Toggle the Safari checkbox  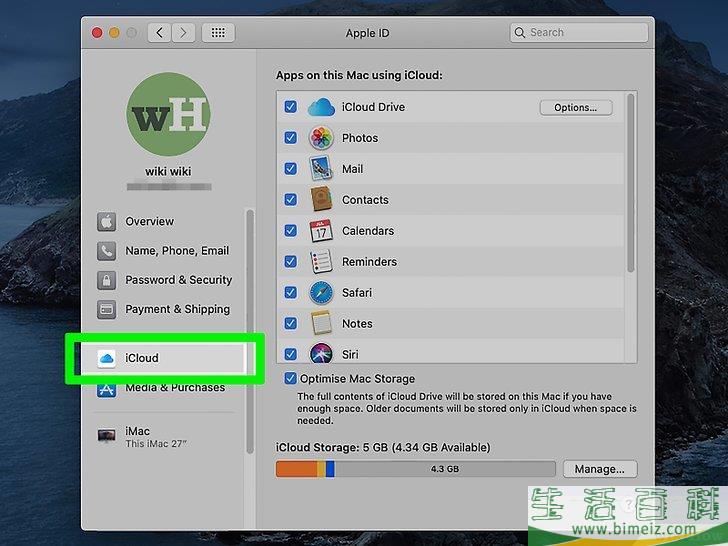coord(290,292)
